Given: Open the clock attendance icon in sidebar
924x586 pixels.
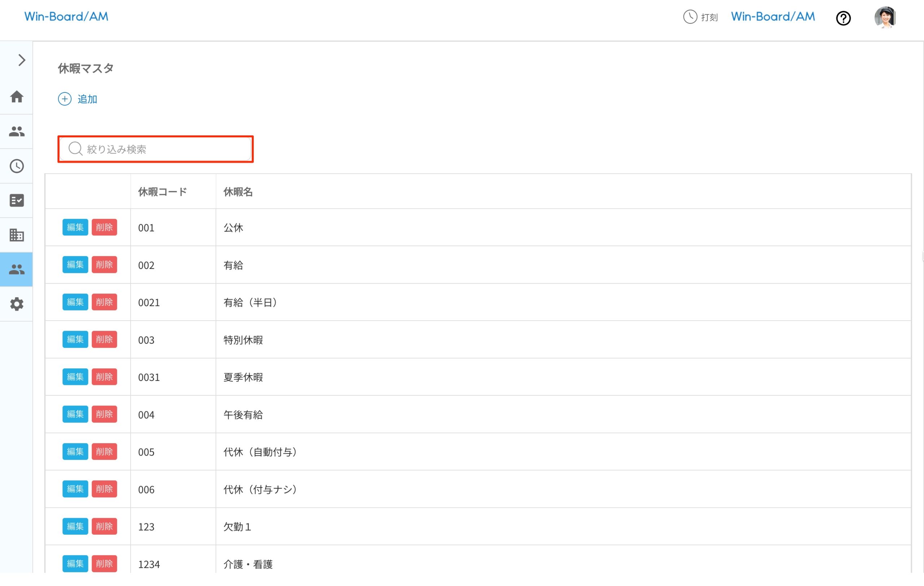Looking at the screenshot, I should coord(17,166).
